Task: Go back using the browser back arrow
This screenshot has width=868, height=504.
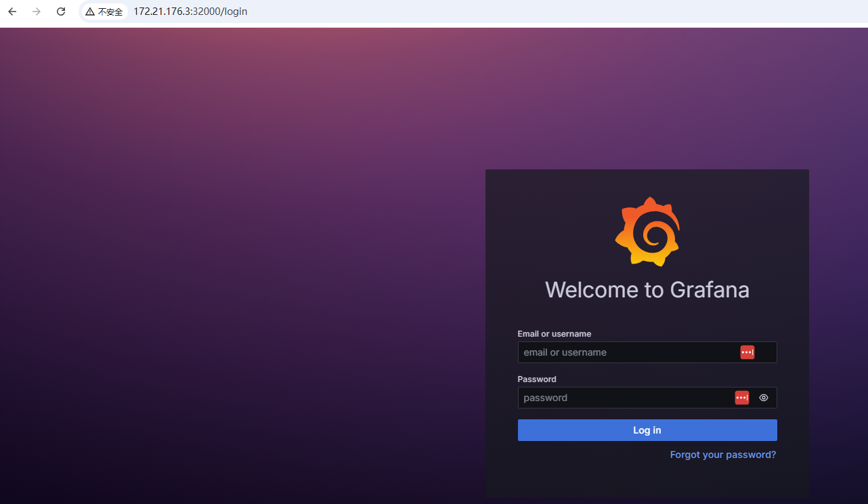Action: coord(12,12)
